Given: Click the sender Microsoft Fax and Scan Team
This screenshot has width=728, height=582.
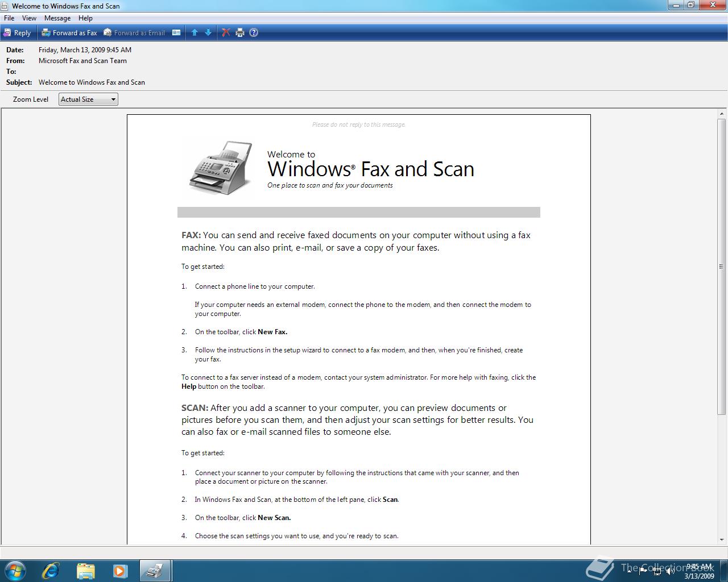Looking at the screenshot, I should tap(82, 61).
